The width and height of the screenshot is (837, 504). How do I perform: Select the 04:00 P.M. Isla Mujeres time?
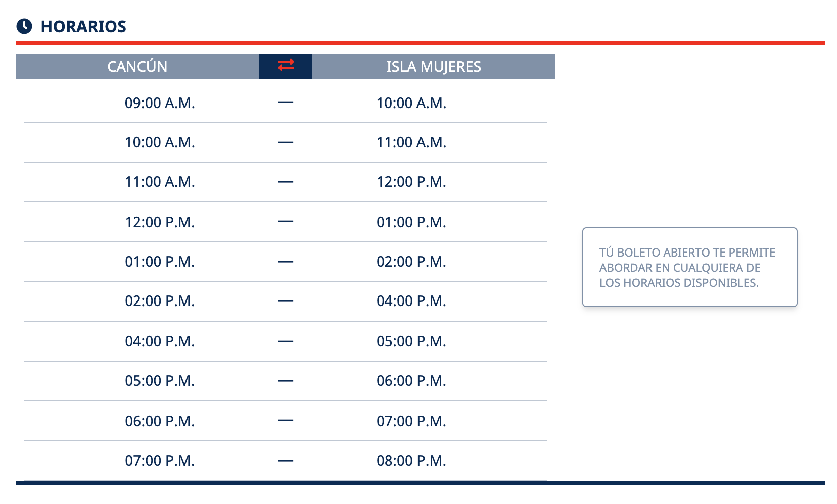[411, 301]
